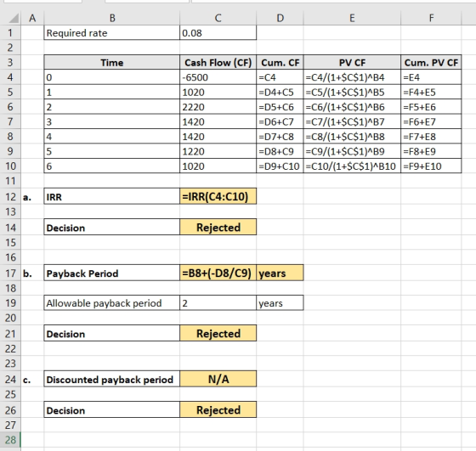Select column D header
This screenshot has width=476, height=451.
click(x=280, y=18)
